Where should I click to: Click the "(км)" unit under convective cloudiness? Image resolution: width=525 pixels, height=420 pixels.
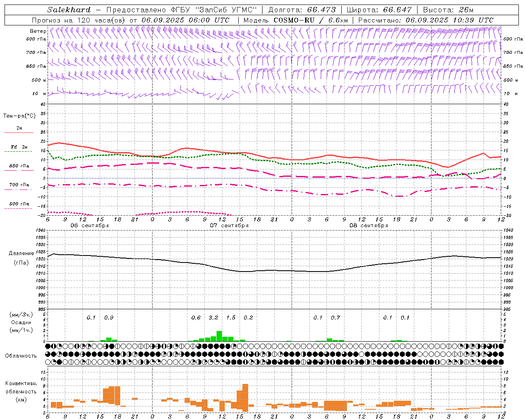[x=21, y=399]
